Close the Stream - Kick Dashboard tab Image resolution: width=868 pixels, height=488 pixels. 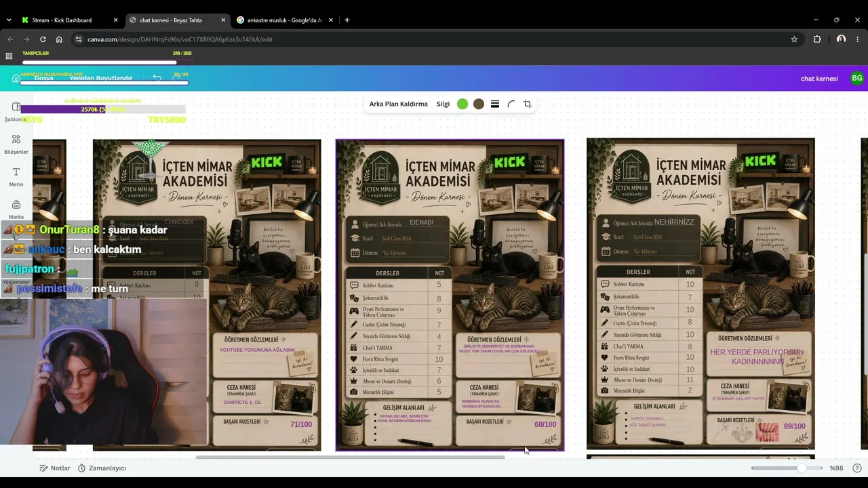tap(114, 20)
